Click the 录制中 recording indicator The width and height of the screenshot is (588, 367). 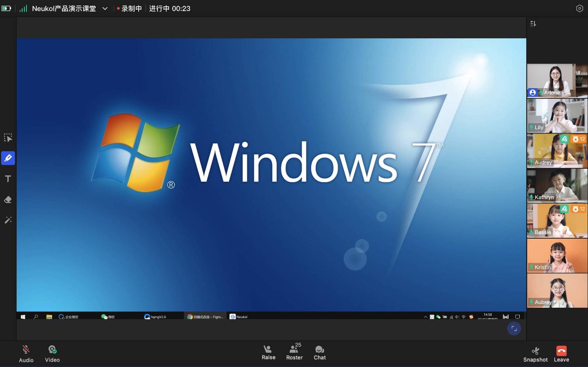pos(130,9)
